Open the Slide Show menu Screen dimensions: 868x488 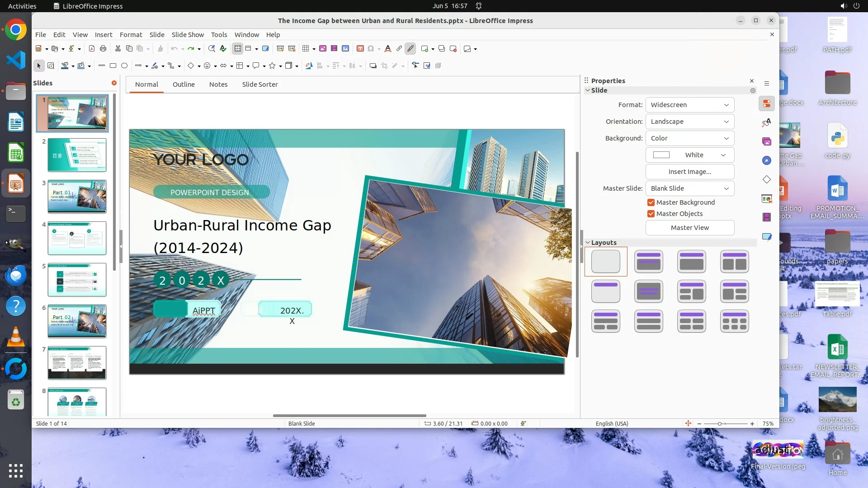point(188,35)
